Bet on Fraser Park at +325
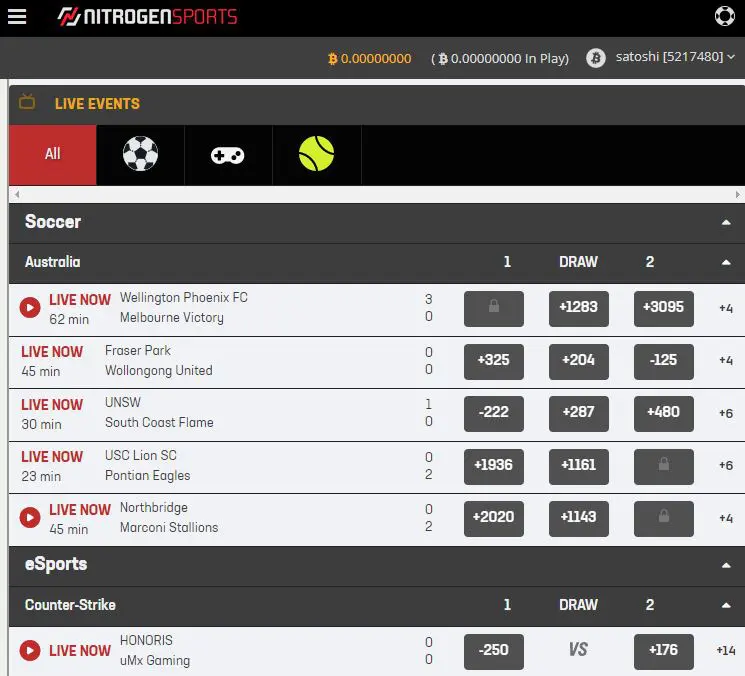The height and width of the screenshot is (676, 745). pyautogui.click(x=494, y=362)
